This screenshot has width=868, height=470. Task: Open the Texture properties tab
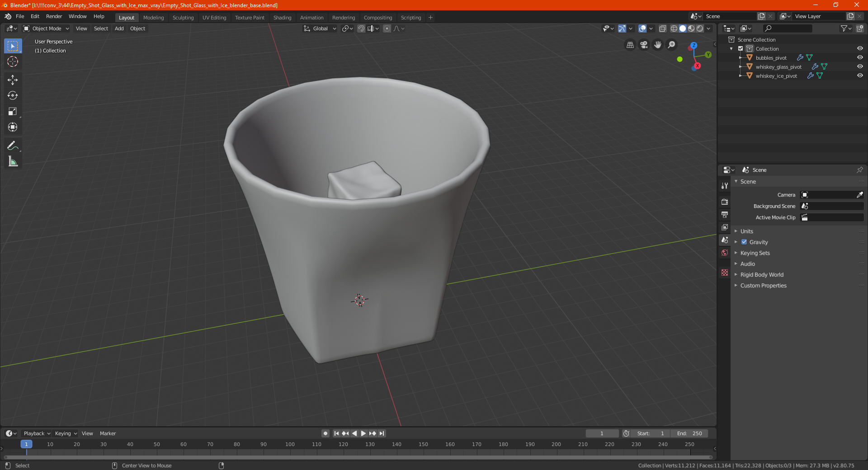tap(725, 273)
